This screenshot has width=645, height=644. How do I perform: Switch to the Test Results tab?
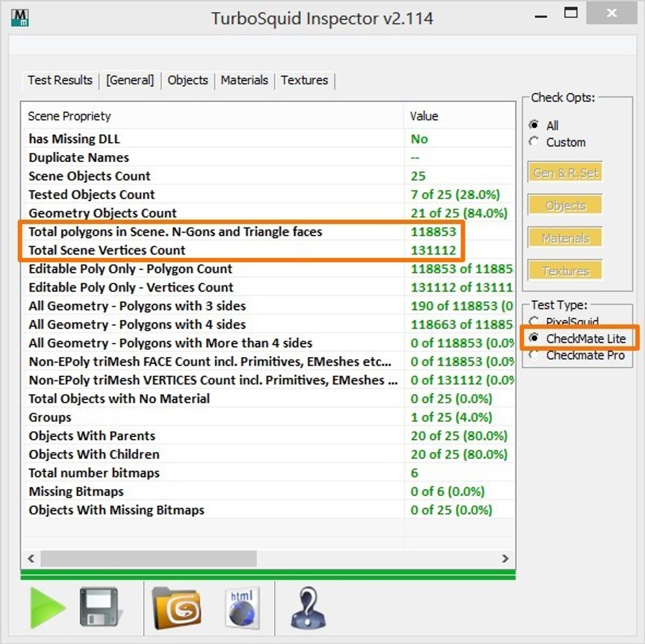click(x=60, y=80)
